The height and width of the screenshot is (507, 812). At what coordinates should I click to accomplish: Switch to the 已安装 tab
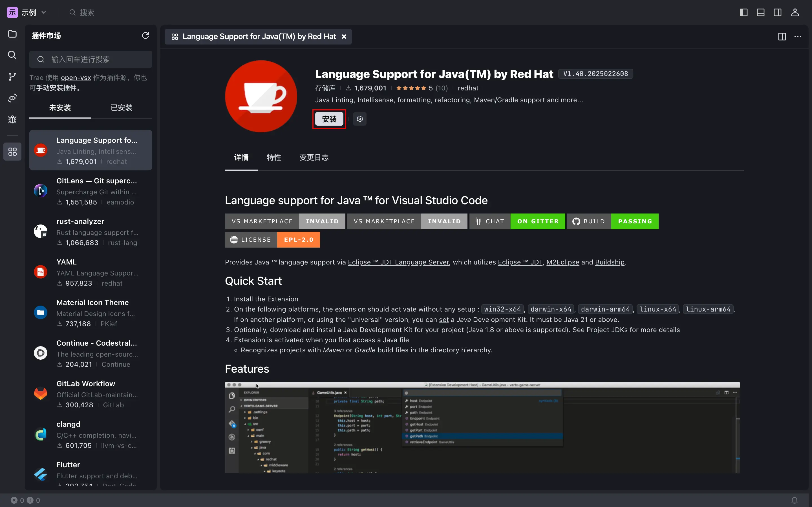pos(122,108)
